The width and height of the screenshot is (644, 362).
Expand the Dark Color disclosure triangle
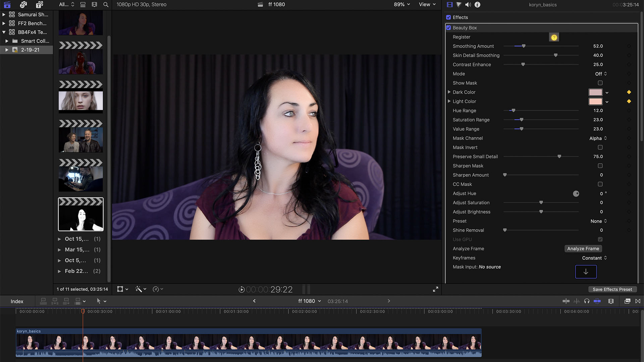(449, 92)
